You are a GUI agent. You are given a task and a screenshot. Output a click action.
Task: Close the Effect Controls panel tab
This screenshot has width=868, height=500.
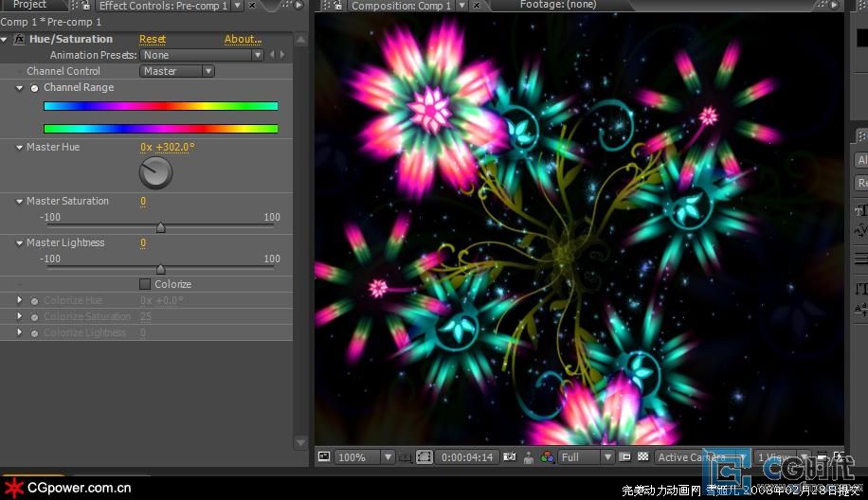pos(252,6)
